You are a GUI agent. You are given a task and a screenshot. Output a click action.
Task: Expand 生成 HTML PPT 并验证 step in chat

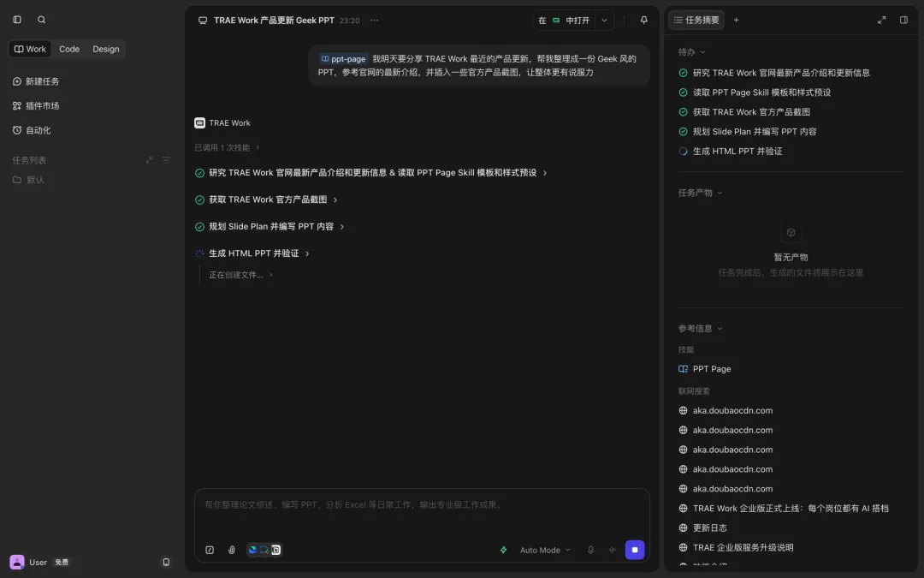252,253
